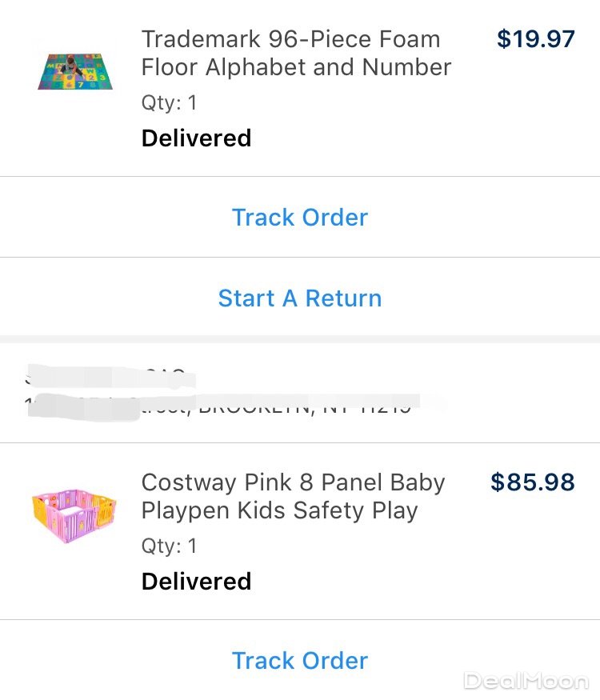Click the gray divider above the shipping address
The width and height of the screenshot is (600, 700).
click(300, 339)
